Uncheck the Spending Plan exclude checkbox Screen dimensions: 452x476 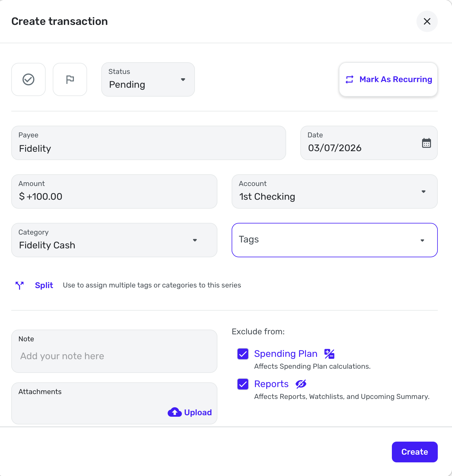click(243, 354)
